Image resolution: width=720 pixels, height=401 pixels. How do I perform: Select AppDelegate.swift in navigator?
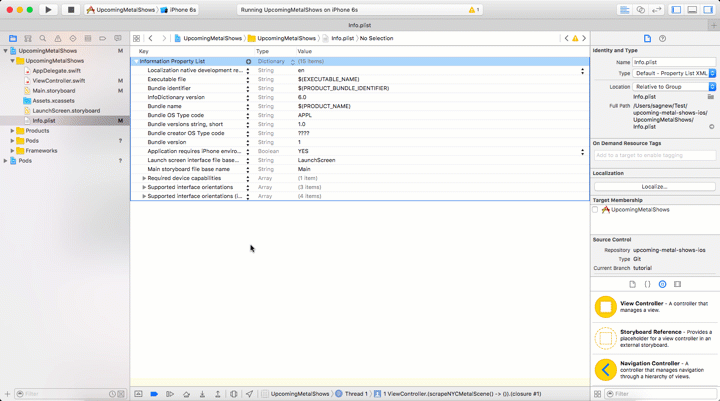pyautogui.click(x=56, y=71)
